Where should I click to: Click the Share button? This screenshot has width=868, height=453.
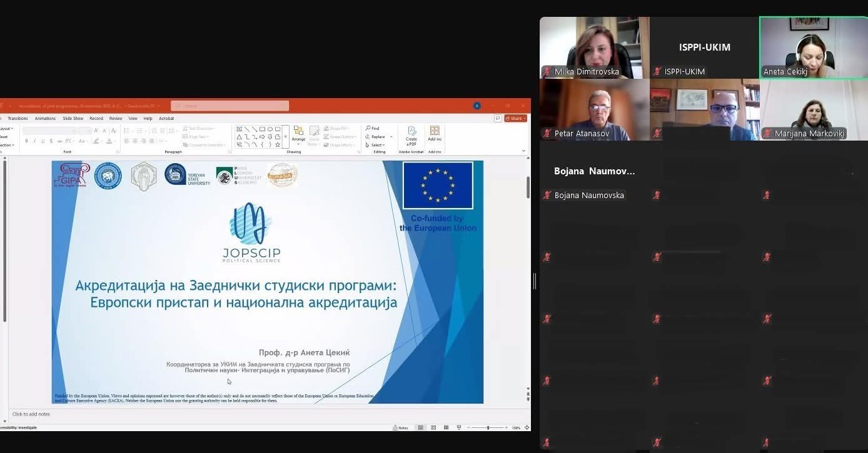click(x=516, y=118)
